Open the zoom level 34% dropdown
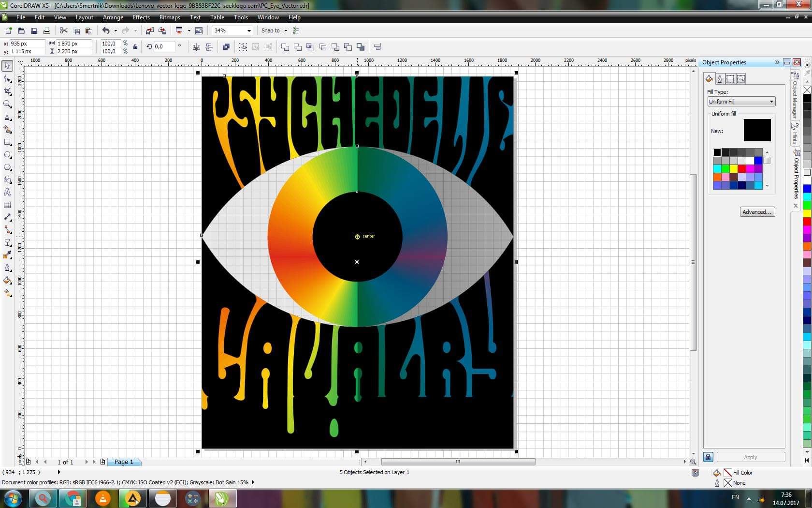 [x=232, y=30]
